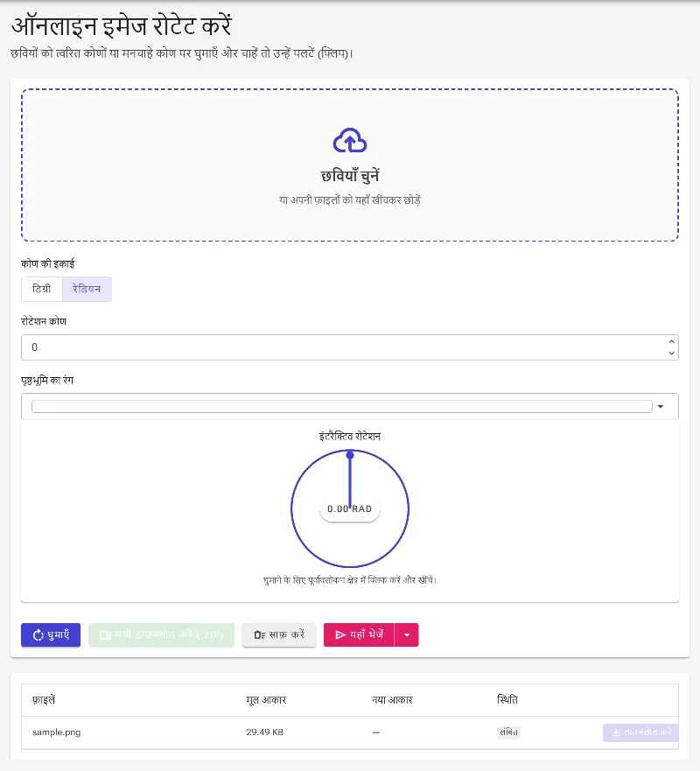Click the download icon in sample.png row
The image size is (700, 771).
pyautogui.click(x=616, y=732)
